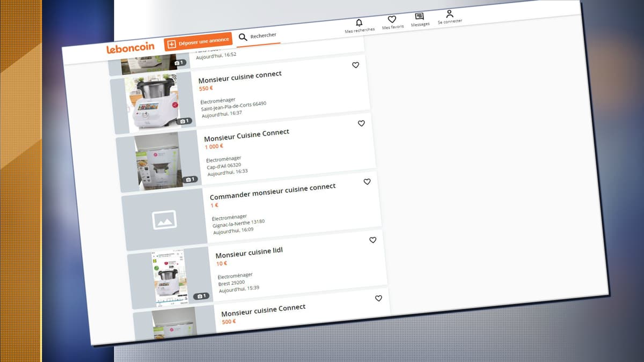Go to the leboncoin home logo
This screenshot has width=644, height=362.
tap(130, 48)
